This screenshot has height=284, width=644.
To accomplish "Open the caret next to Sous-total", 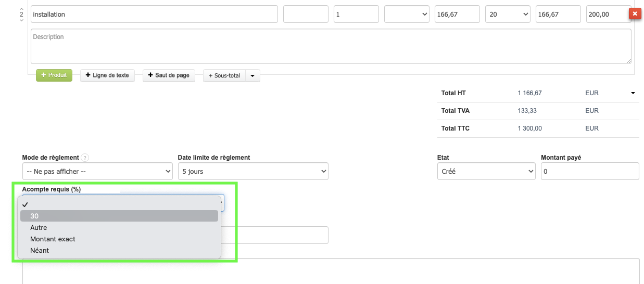I will coord(252,76).
